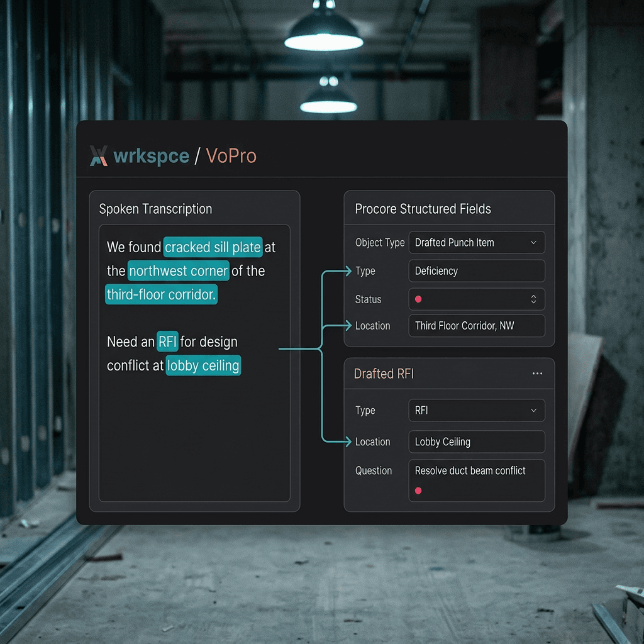
Task: Select highlighted phrase cracked sill plate
Action: [x=213, y=247]
